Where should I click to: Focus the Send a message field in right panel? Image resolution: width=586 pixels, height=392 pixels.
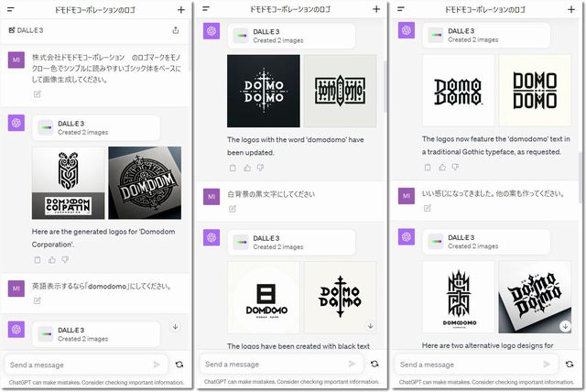pyautogui.click(x=476, y=364)
